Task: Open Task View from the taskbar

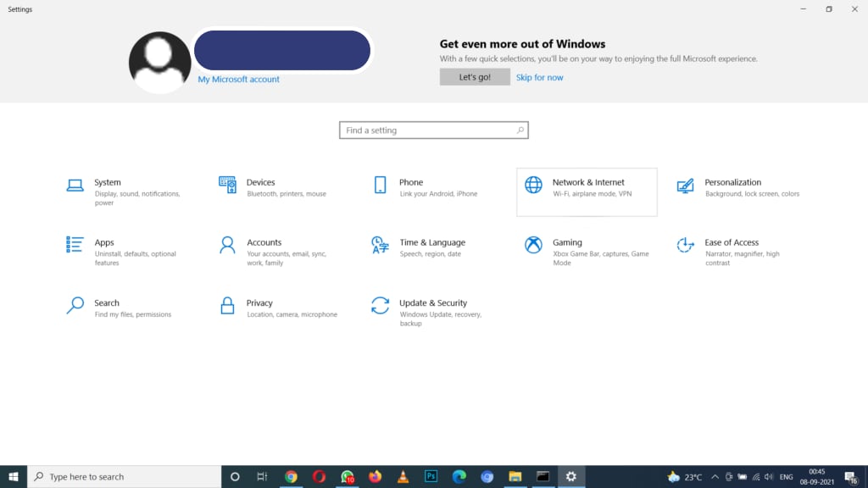Action: (262, 476)
